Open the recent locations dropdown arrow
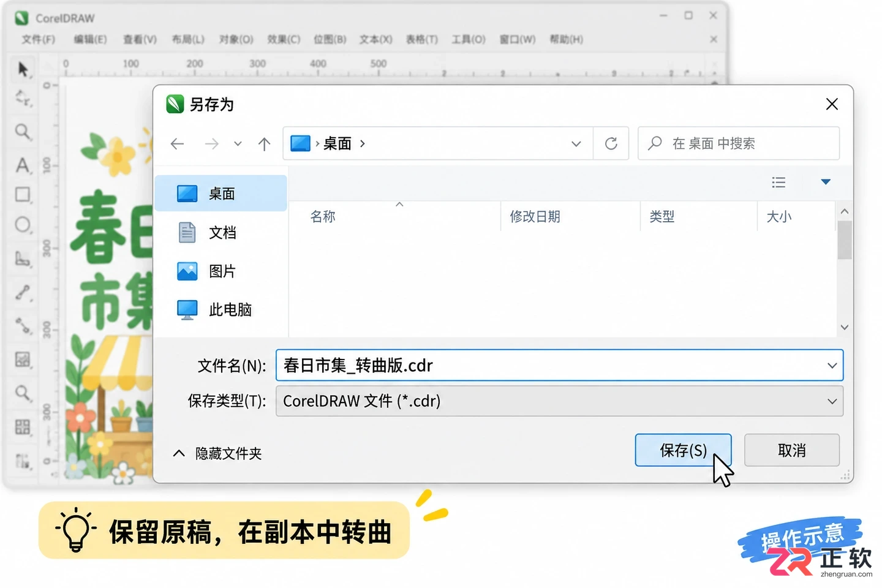The image size is (882, 588). (238, 144)
